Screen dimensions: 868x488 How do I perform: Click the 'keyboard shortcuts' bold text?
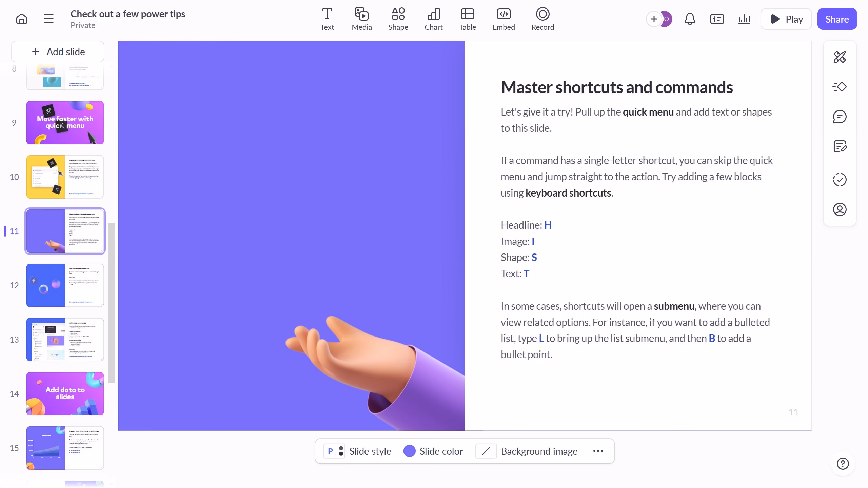(568, 193)
